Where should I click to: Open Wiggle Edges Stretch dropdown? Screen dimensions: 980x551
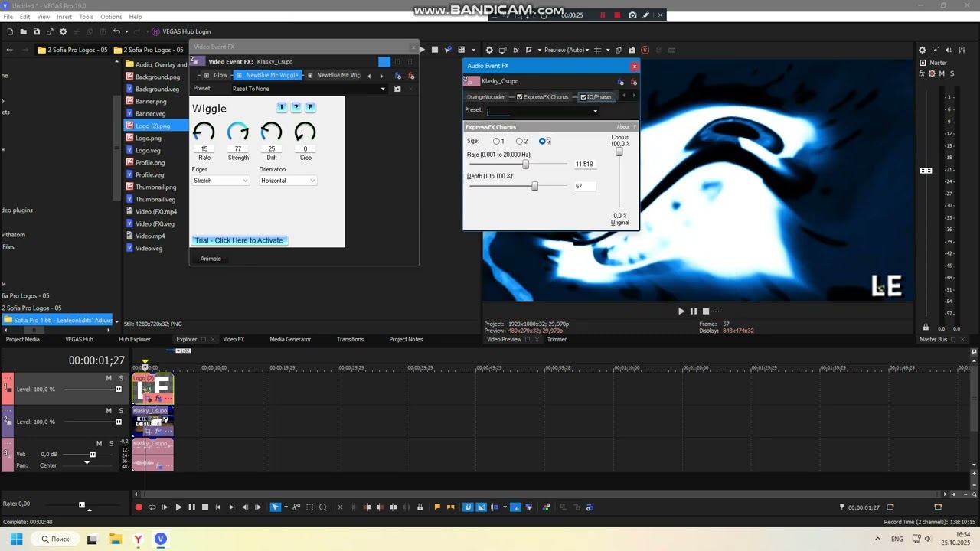(x=220, y=181)
